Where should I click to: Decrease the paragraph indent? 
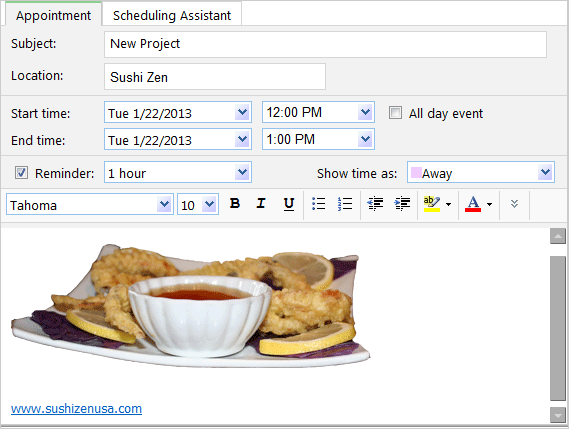[x=375, y=204]
